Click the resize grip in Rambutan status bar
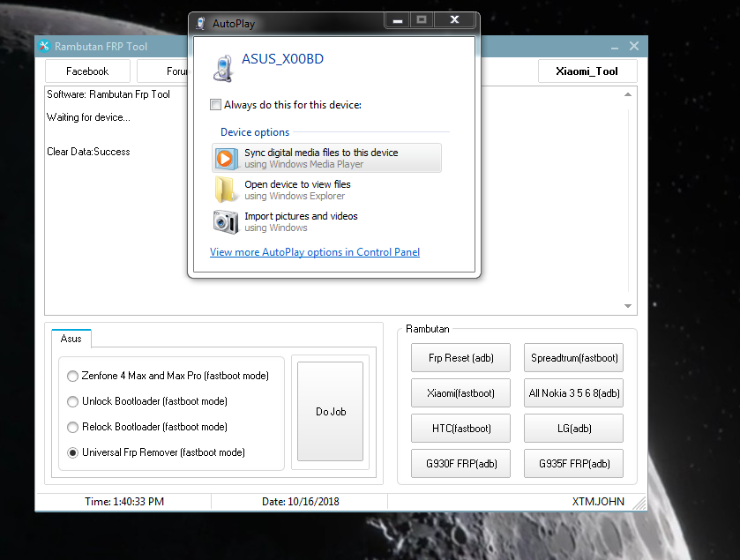Screen dimensions: 740x560 (640, 504)
